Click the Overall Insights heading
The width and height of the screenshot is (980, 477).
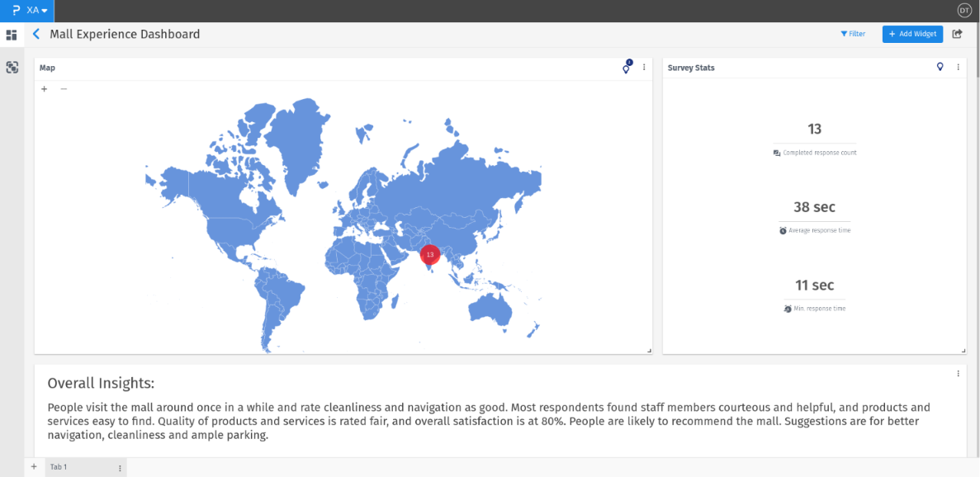point(101,383)
